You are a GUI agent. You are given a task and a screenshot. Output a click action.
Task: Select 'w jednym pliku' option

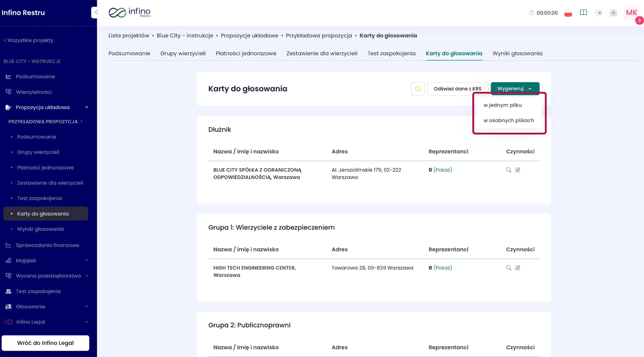[x=502, y=105]
